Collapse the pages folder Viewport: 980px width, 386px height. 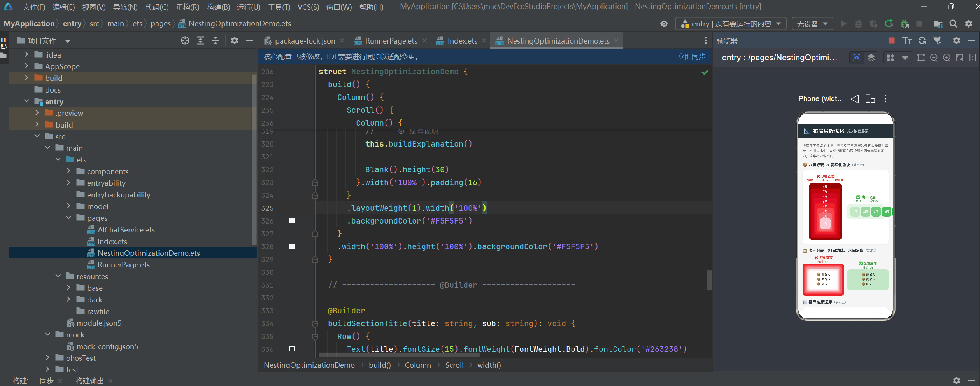[69, 218]
